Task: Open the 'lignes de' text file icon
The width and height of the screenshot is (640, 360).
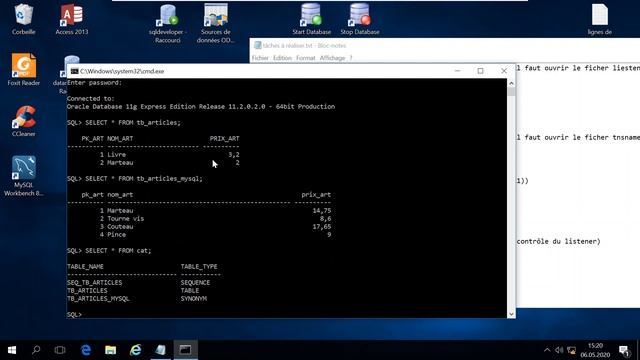Action: click(x=600, y=20)
